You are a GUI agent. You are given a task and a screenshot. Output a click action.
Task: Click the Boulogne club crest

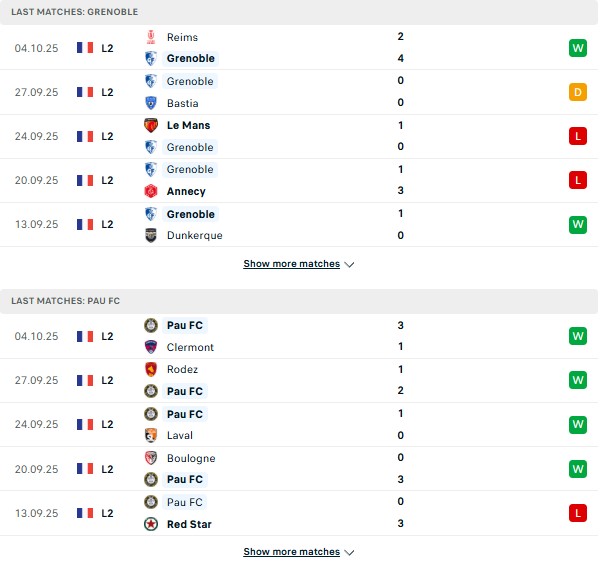(151, 458)
